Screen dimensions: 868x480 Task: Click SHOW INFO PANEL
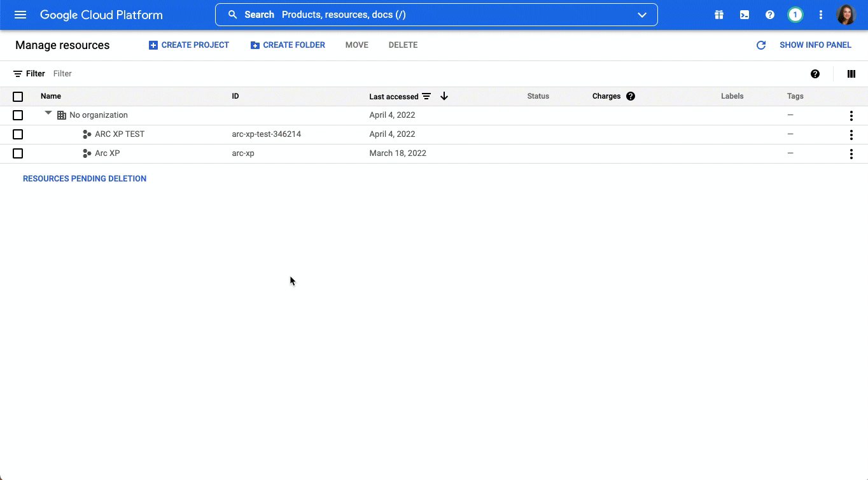coord(815,45)
